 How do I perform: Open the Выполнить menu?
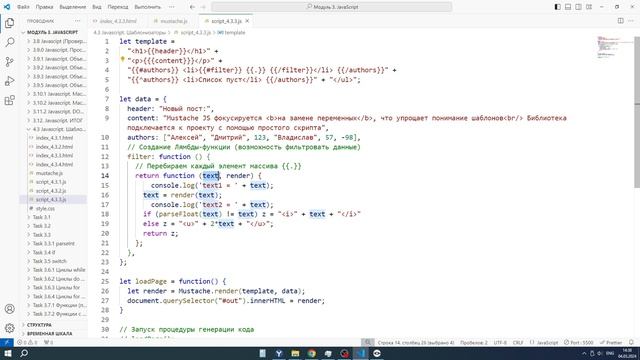coord(147,7)
